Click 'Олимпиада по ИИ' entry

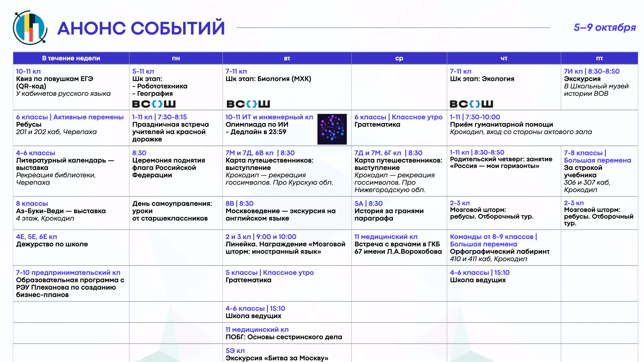(x=257, y=124)
